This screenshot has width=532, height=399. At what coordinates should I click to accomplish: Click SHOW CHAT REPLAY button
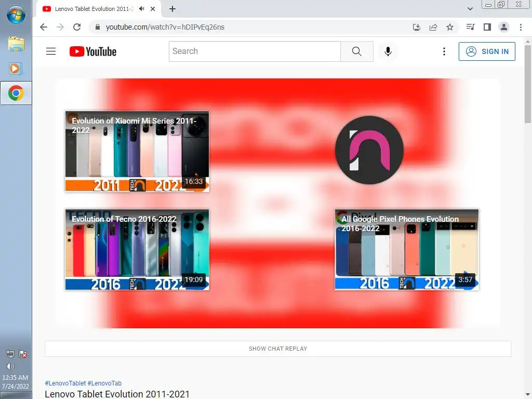(x=278, y=349)
